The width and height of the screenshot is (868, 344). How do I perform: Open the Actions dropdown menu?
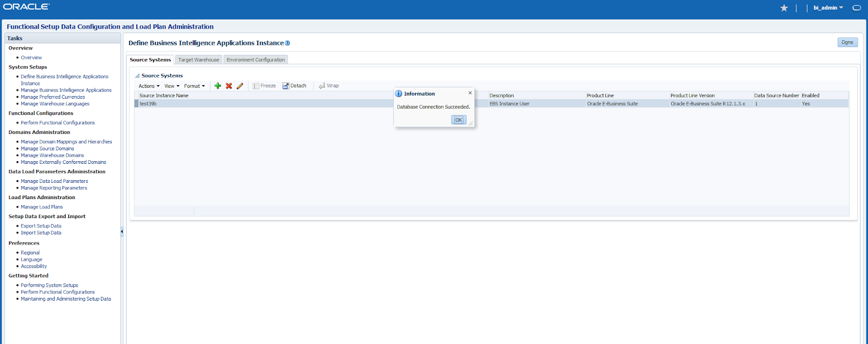[x=149, y=86]
